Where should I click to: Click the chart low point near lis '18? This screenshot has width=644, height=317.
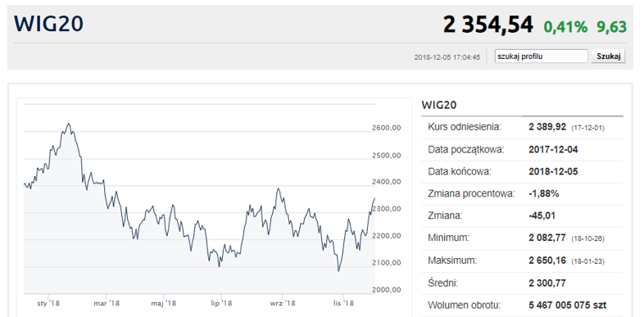click(x=338, y=270)
